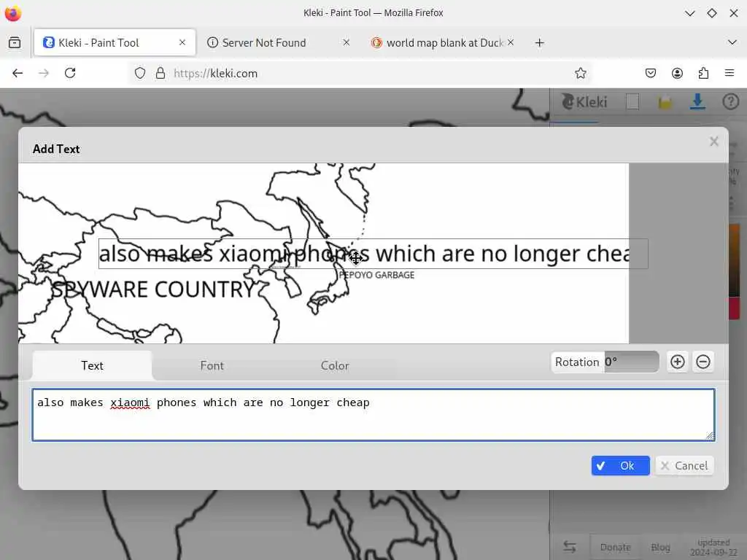
Task: Go forward to the next page
Action: coord(44,73)
